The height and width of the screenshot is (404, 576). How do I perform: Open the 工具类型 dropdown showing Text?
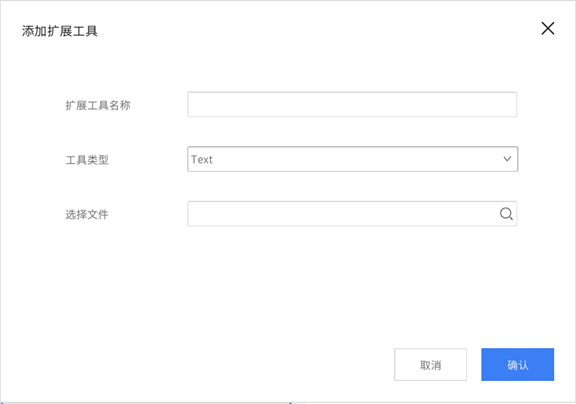point(352,159)
